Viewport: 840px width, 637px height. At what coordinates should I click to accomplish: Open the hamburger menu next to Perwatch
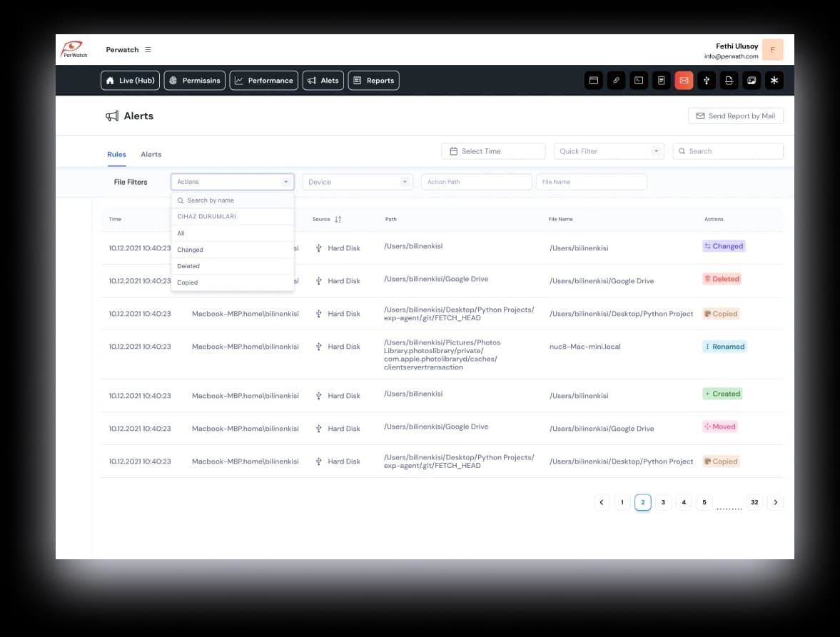pyautogui.click(x=148, y=49)
